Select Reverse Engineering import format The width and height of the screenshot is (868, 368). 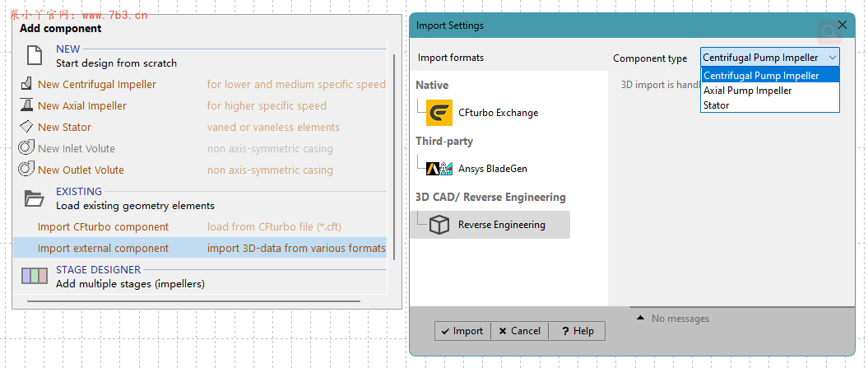click(490, 225)
